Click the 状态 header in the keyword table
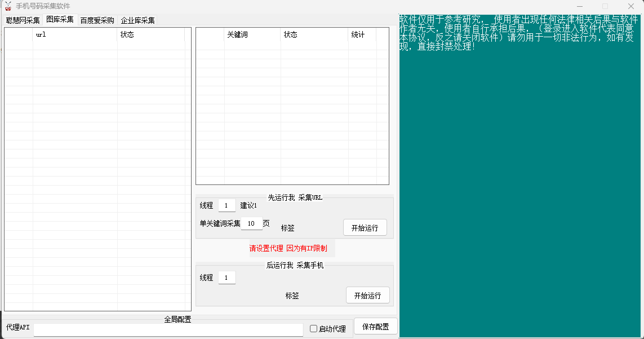Screen dimensions: 644x339 [x=314, y=35]
